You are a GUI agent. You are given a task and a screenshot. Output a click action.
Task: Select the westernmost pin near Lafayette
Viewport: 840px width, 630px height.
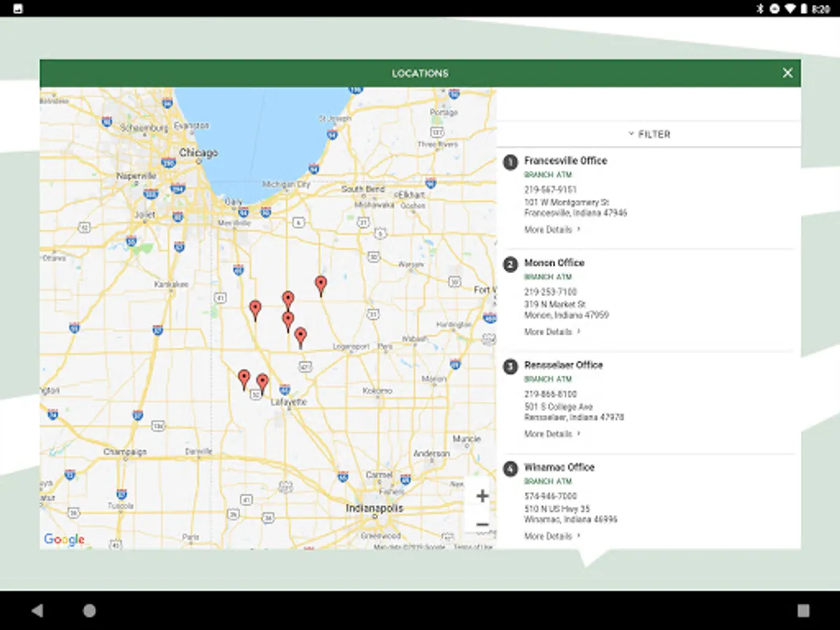pos(244,379)
